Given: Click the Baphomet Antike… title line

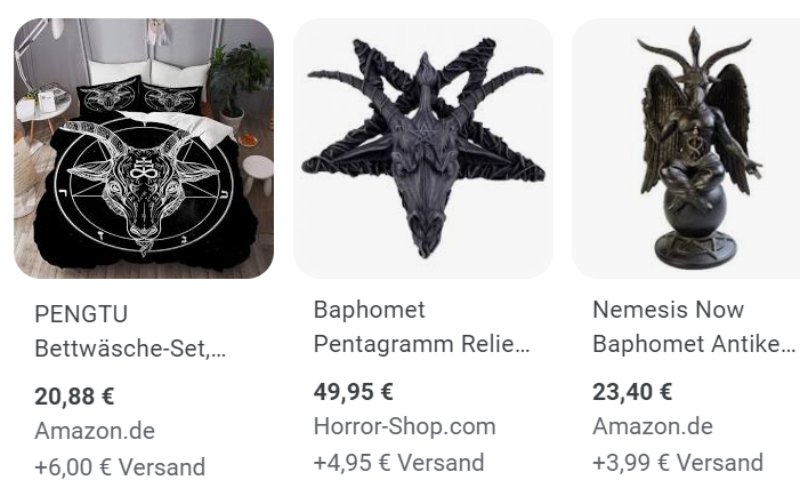Looking at the screenshot, I should (x=694, y=344).
